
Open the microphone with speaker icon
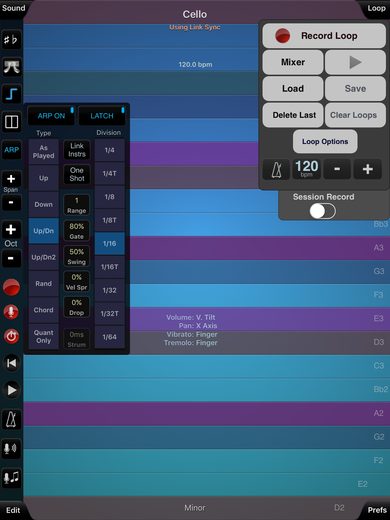(11, 449)
